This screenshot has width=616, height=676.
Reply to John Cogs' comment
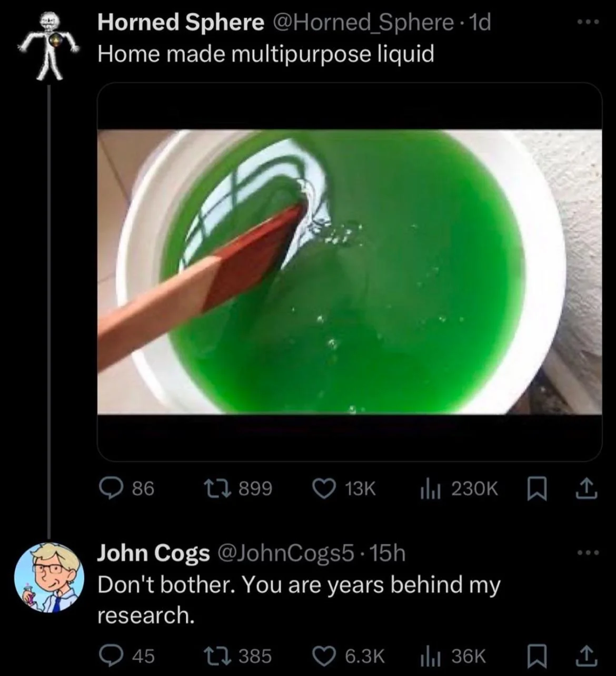click(x=111, y=656)
